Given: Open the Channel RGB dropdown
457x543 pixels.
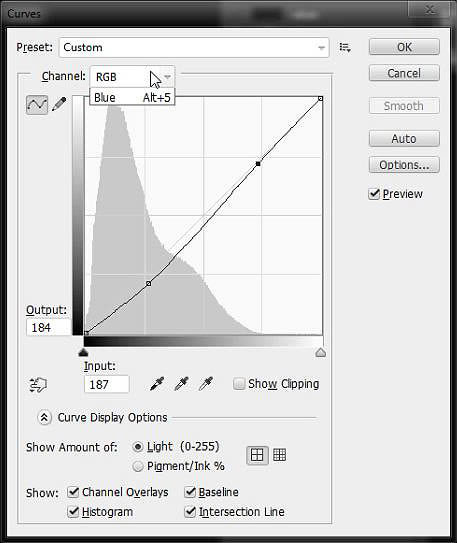Looking at the screenshot, I should click(132, 77).
